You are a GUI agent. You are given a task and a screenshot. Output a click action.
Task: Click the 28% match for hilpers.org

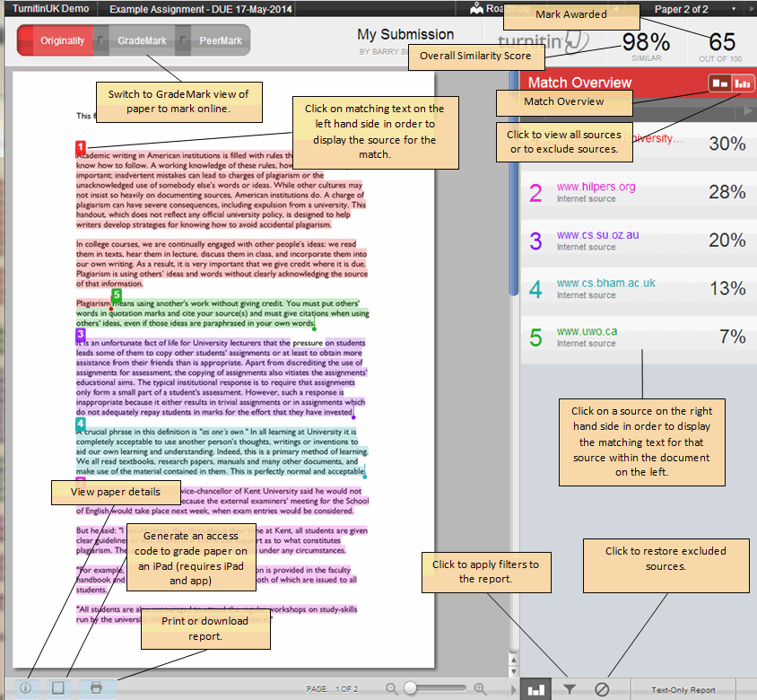[x=727, y=192]
